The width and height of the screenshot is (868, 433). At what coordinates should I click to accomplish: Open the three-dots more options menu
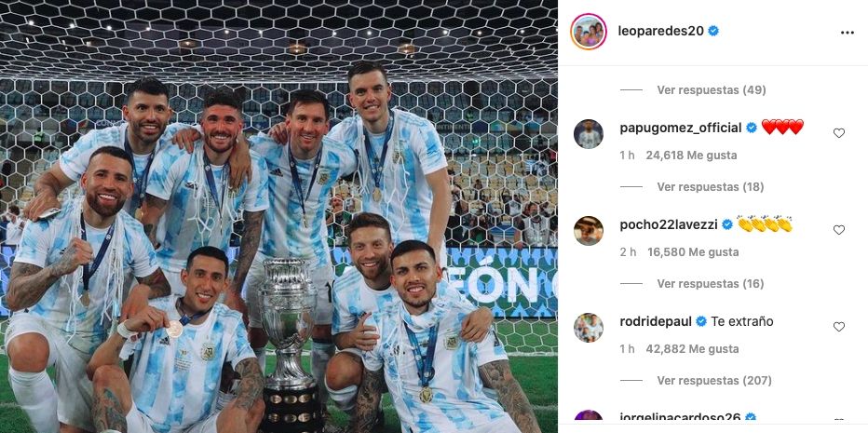(847, 33)
